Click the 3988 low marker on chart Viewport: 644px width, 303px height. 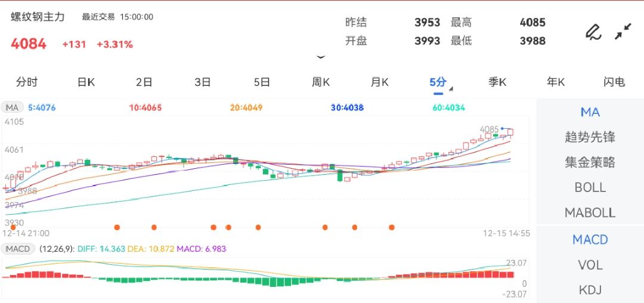pyautogui.click(x=27, y=191)
